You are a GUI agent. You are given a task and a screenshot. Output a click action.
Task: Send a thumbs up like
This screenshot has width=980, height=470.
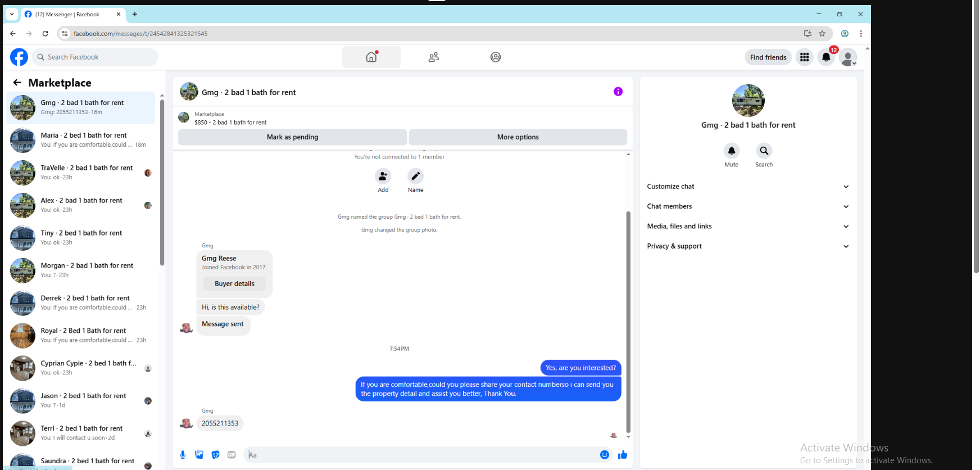pos(623,455)
